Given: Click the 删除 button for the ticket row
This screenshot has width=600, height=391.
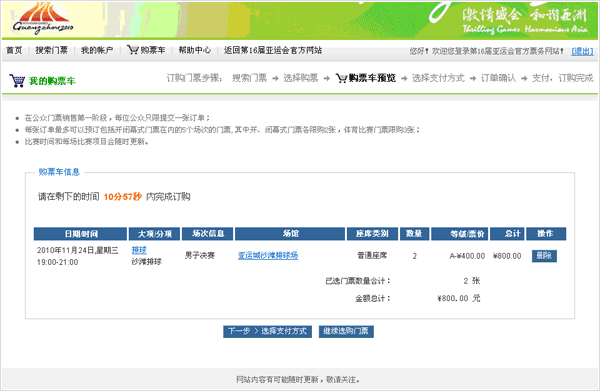Looking at the screenshot, I should point(544,256).
